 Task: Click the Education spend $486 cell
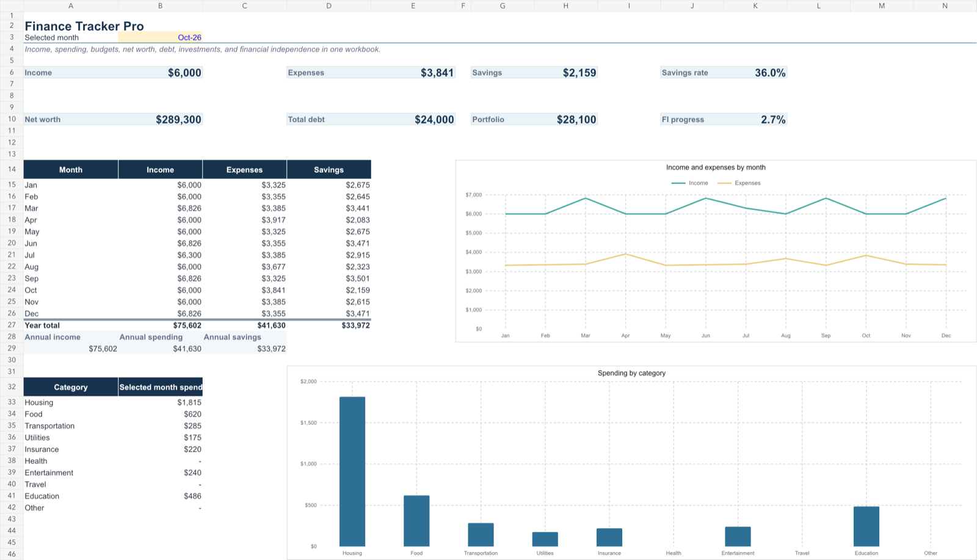point(161,496)
